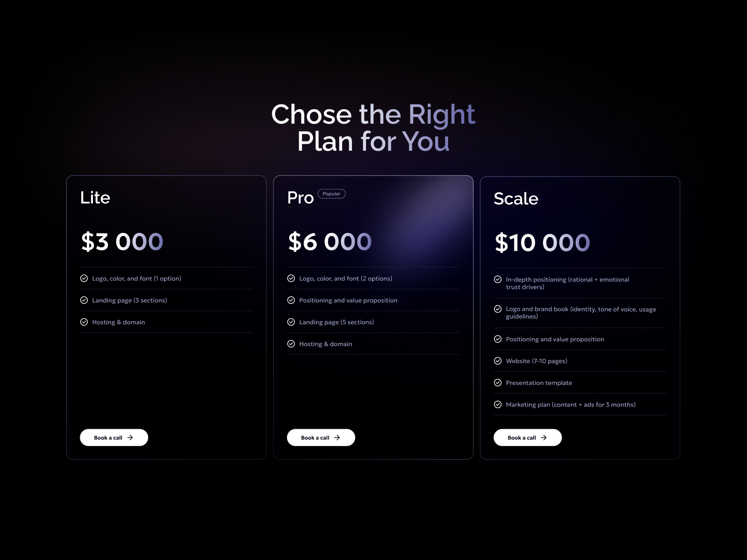Image resolution: width=747 pixels, height=560 pixels.
Task: Select Book a call under Scale plan
Action: 528,438
